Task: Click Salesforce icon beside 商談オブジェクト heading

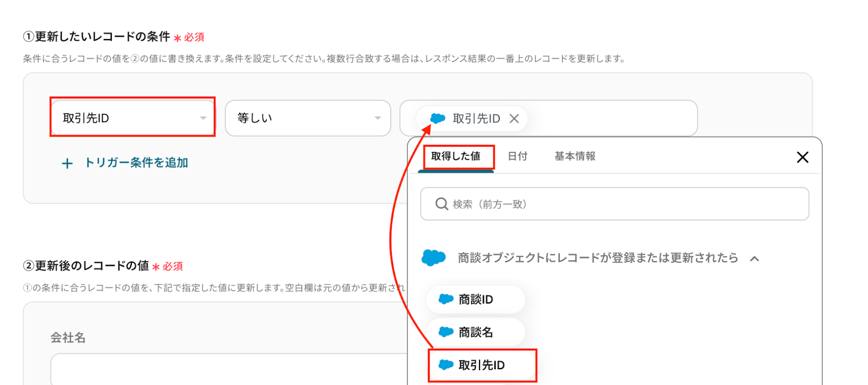Action: pyautogui.click(x=433, y=257)
